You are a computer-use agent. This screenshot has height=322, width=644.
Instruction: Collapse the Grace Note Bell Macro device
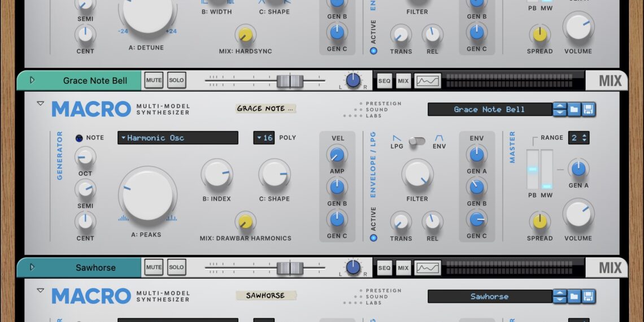40,104
